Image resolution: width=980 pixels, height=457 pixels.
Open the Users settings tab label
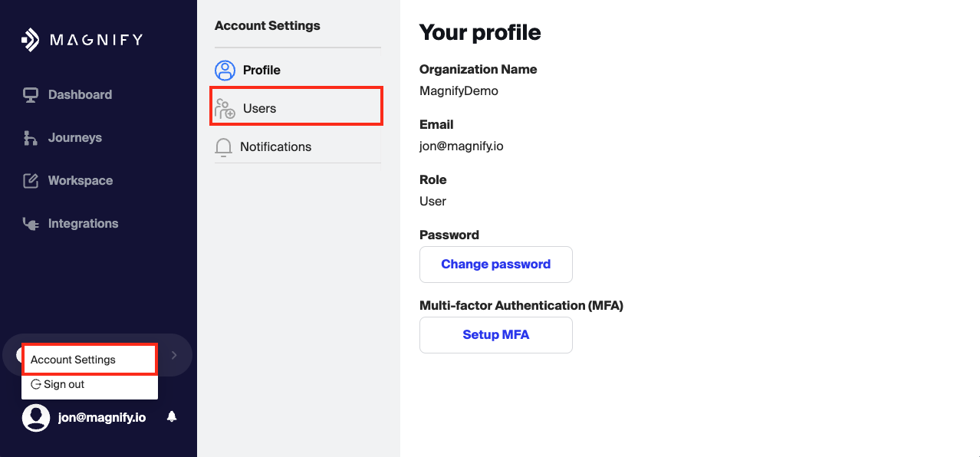pyautogui.click(x=259, y=109)
